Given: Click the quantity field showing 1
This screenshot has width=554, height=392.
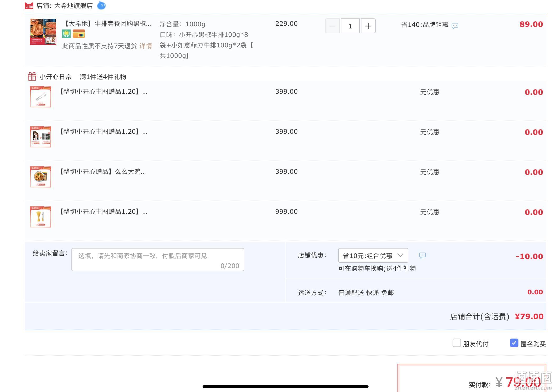Looking at the screenshot, I should (x=350, y=26).
